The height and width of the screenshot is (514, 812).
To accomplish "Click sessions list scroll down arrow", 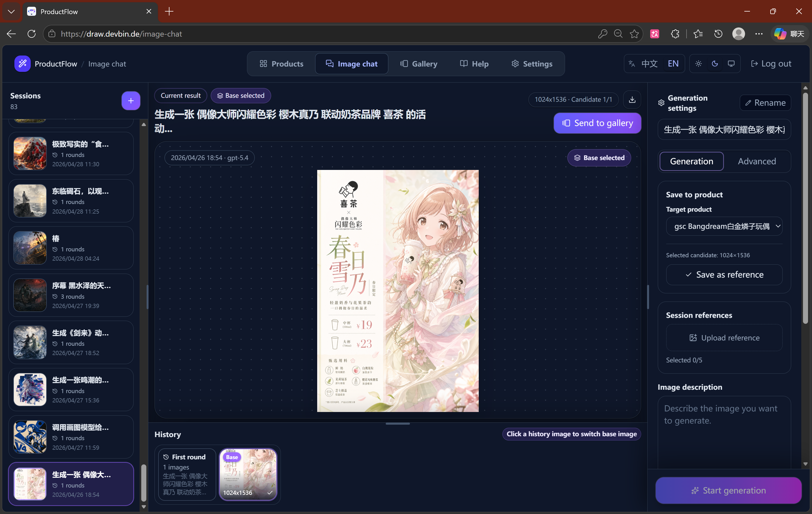I will [x=144, y=507].
